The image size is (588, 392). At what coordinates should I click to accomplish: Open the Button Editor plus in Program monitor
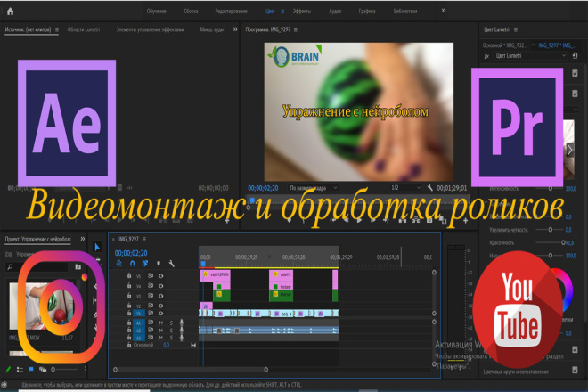point(465,221)
